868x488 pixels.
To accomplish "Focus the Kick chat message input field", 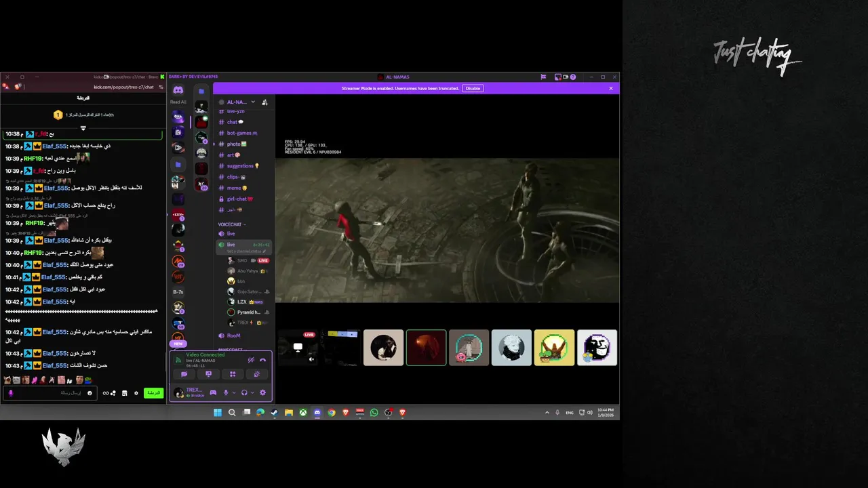I will coord(52,393).
